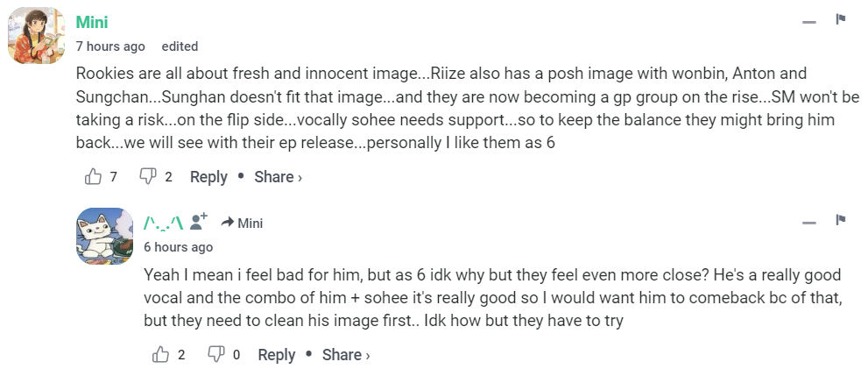Open Mini's profile via the username
This screenshot has width=868, height=369.
coord(92,22)
